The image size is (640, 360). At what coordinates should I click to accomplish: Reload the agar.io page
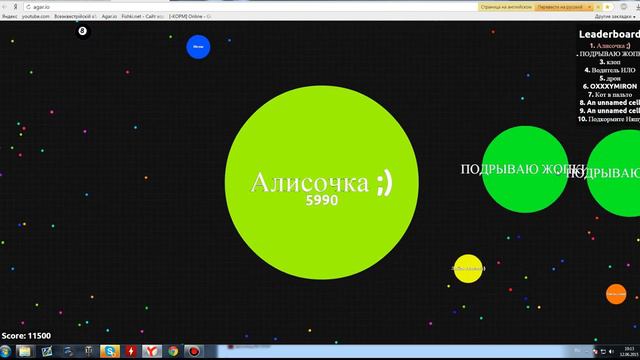click(29, 7)
